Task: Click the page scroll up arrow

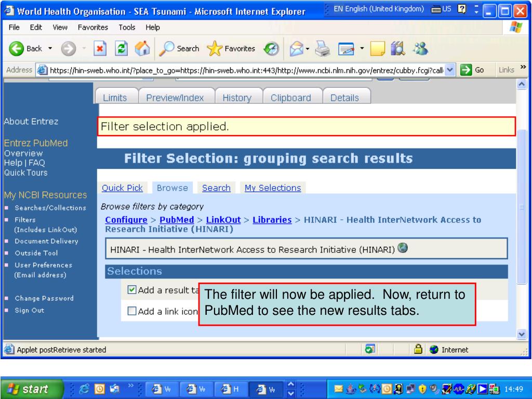Action: [x=522, y=84]
